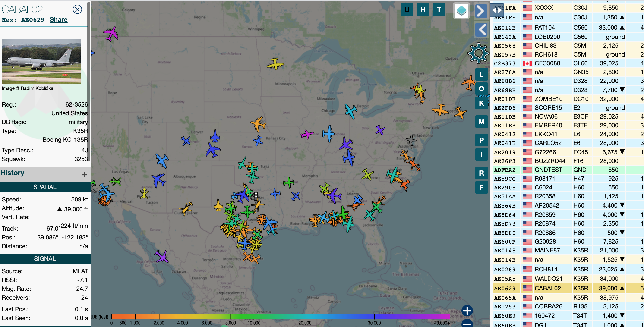Open the map layers selector

(x=461, y=11)
